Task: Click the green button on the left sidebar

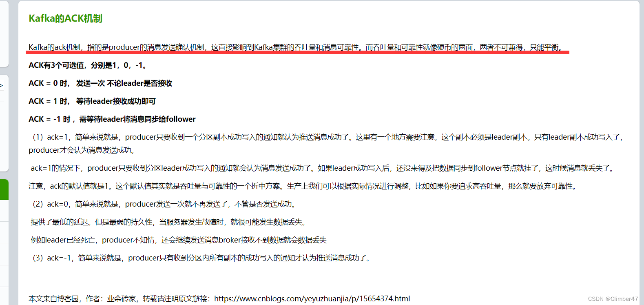Action: click(4, 189)
